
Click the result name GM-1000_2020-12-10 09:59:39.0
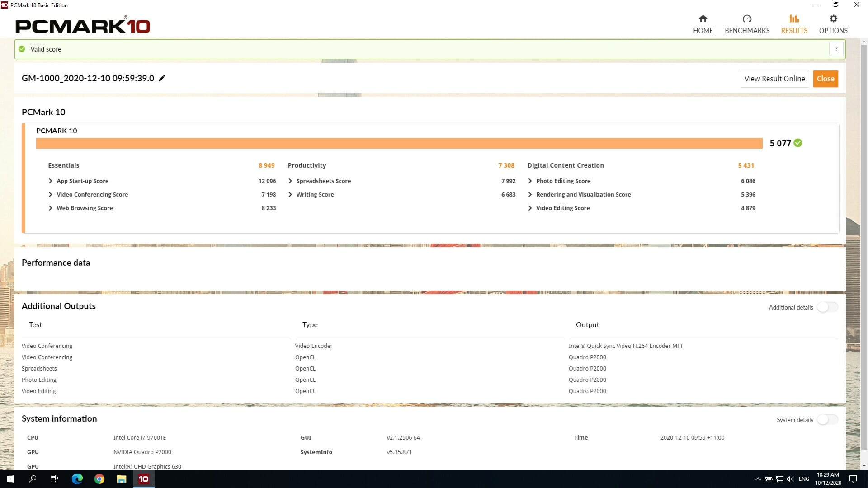click(x=88, y=78)
